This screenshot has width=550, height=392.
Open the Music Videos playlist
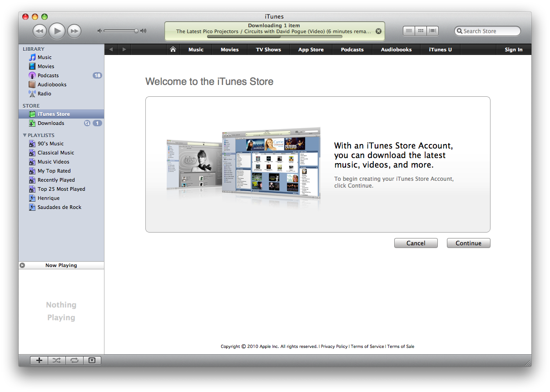coord(61,162)
